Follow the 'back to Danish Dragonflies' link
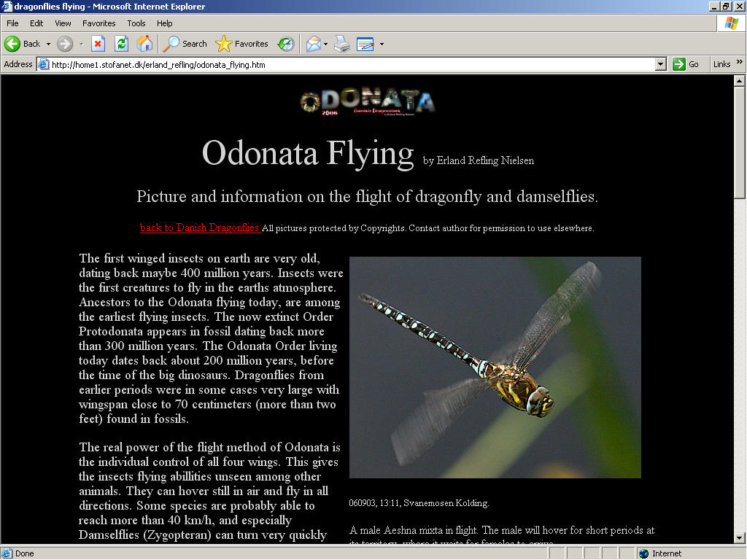747x560 pixels. pyautogui.click(x=200, y=227)
